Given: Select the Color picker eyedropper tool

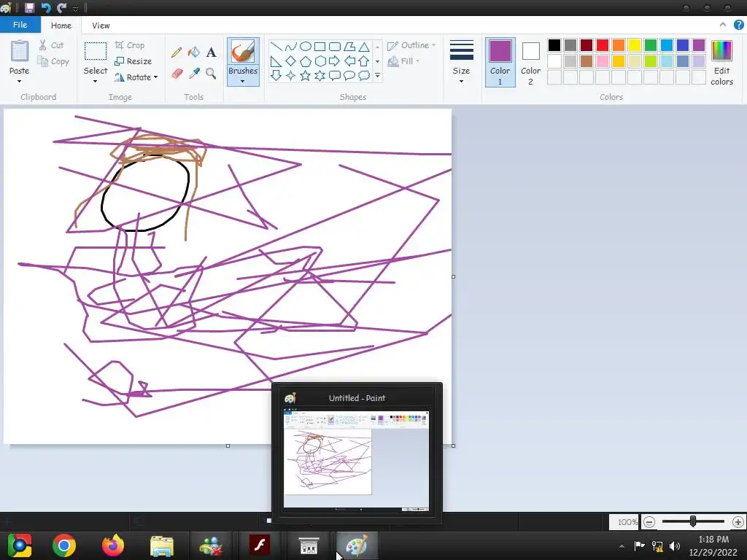Looking at the screenshot, I should point(194,74).
